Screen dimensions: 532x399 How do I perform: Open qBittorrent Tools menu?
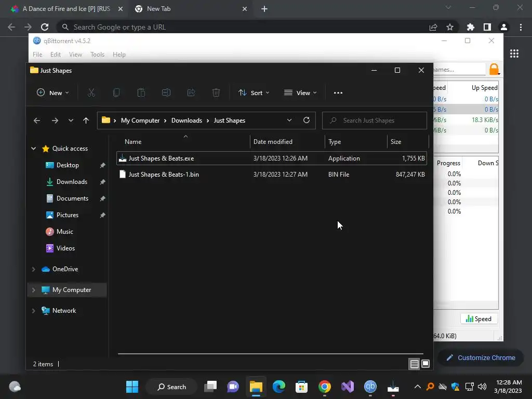click(97, 55)
